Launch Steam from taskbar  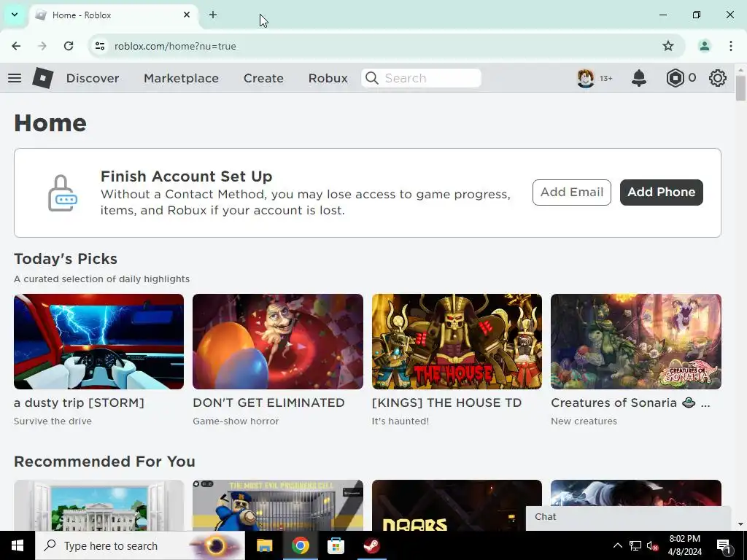(x=371, y=545)
